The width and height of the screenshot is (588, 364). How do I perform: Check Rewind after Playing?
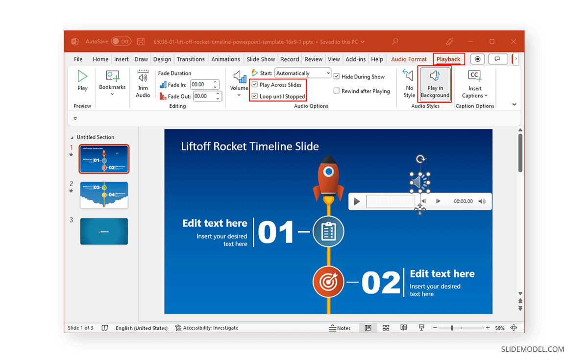click(337, 91)
